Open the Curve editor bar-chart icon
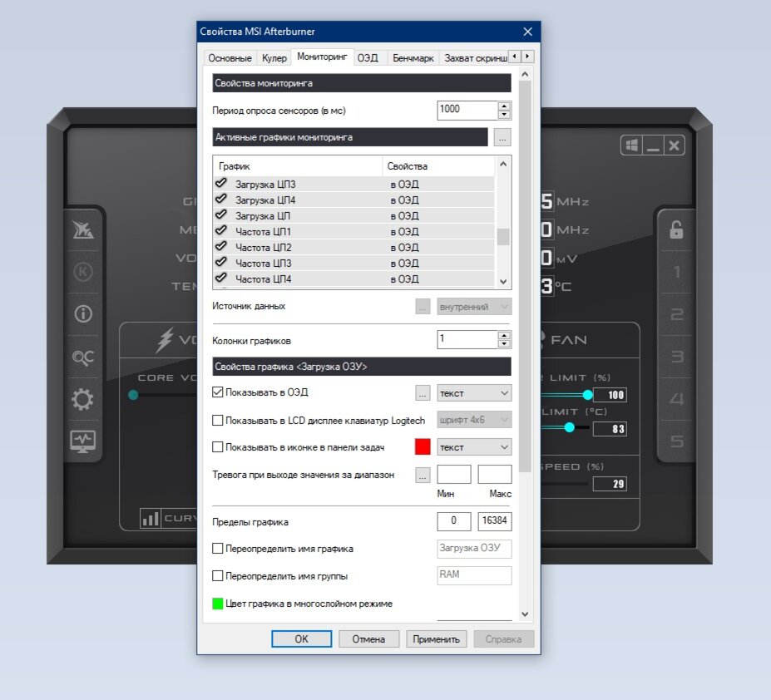Screen dimensions: 771x700 click(151, 518)
